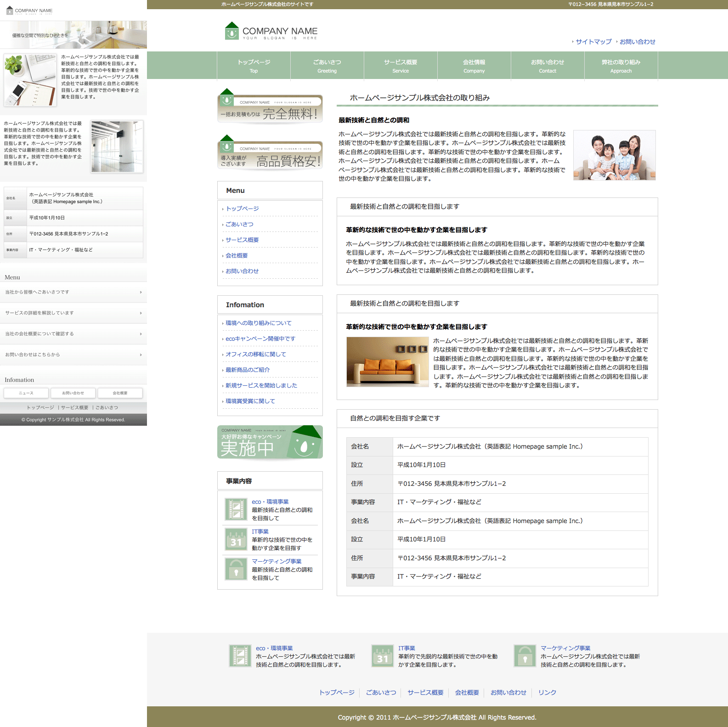Screen dimensions: 728x727
Task: Open 弊社の取り組み Approach navigation tab
Action: (x=621, y=66)
